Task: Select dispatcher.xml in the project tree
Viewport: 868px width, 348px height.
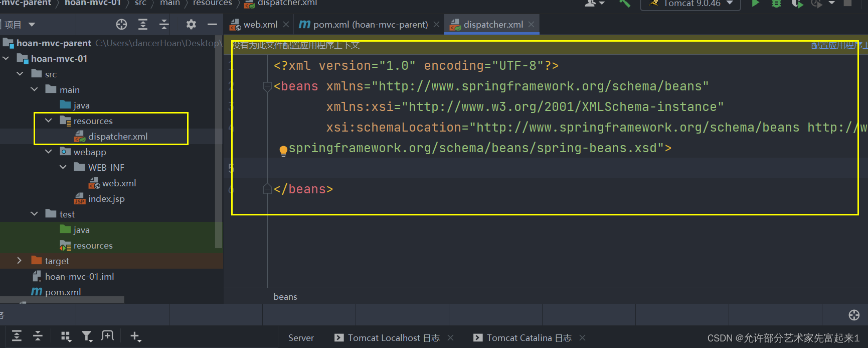Action: tap(118, 137)
